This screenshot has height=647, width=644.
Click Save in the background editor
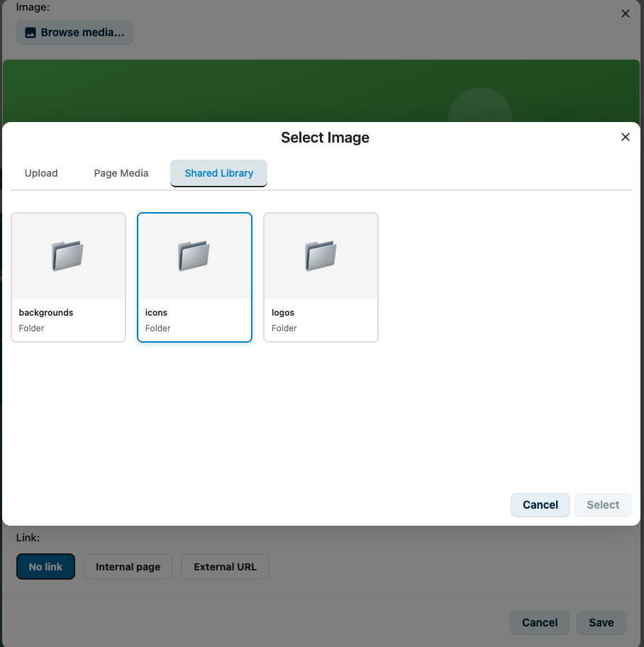pyautogui.click(x=601, y=623)
